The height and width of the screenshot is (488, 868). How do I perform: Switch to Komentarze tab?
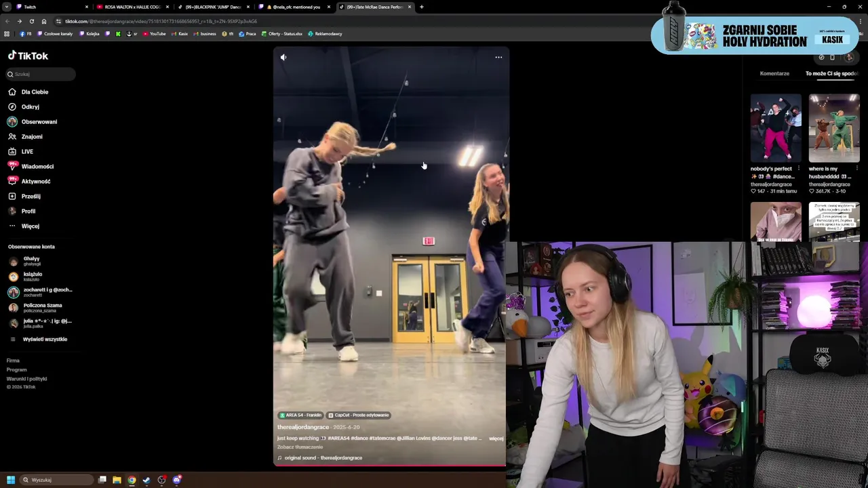[774, 74]
